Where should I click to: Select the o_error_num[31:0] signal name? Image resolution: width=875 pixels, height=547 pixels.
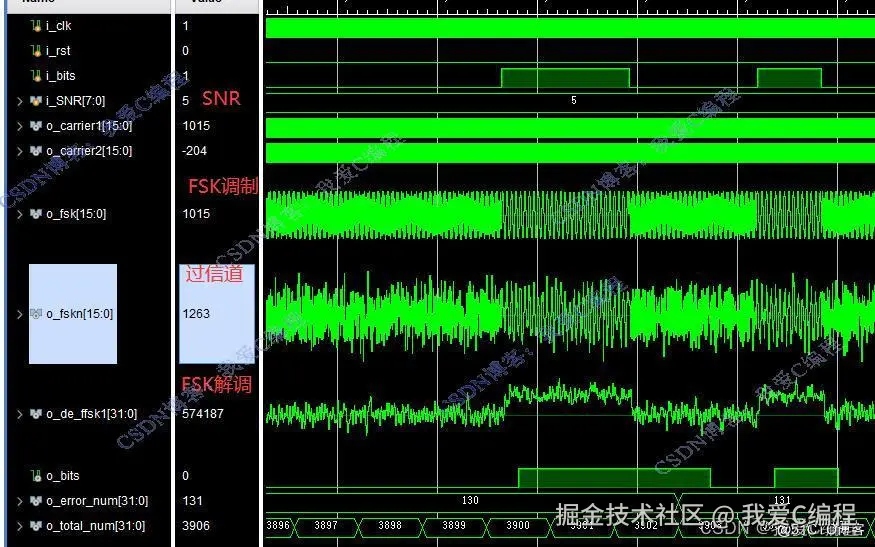(97, 501)
